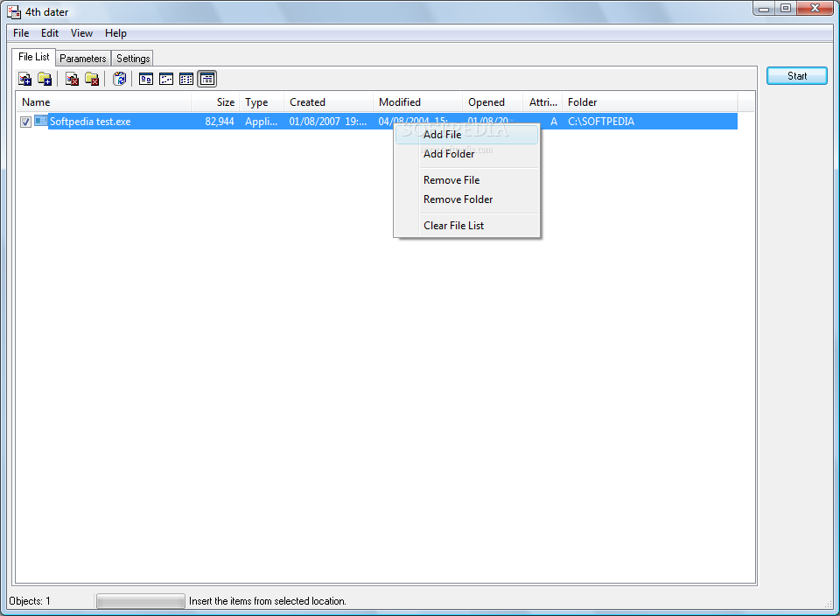The height and width of the screenshot is (616, 840).
Task: Click the 4th dater title bar icon
Action: 15,11
